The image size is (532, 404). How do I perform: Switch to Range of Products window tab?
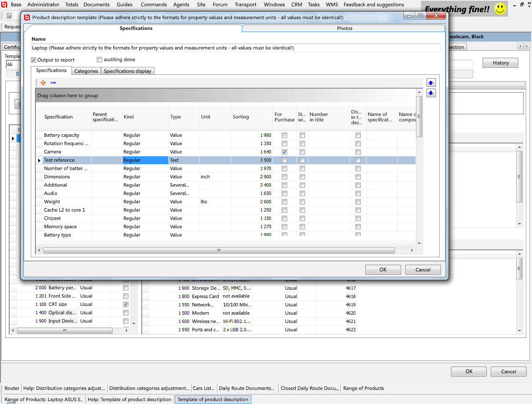pyautogui.click(x=364, y=388)
